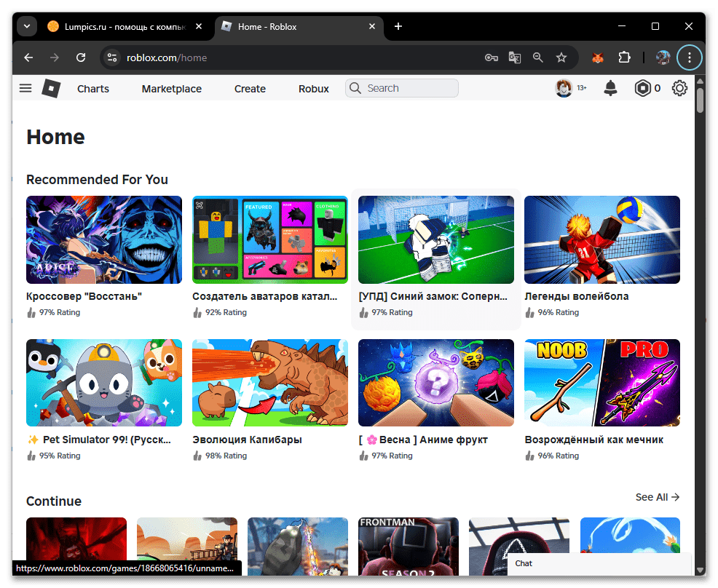Select the Эволюция Капибары thumbnail

click(270, 383)
